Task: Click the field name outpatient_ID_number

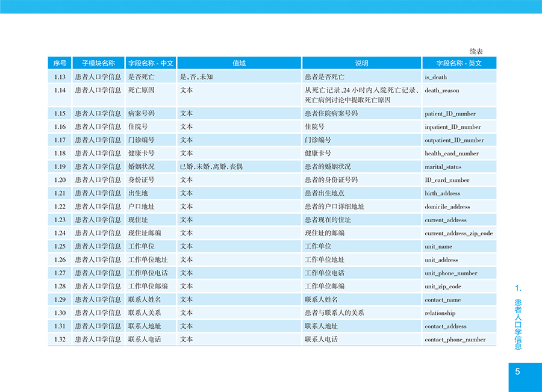Action: point(454,140)
